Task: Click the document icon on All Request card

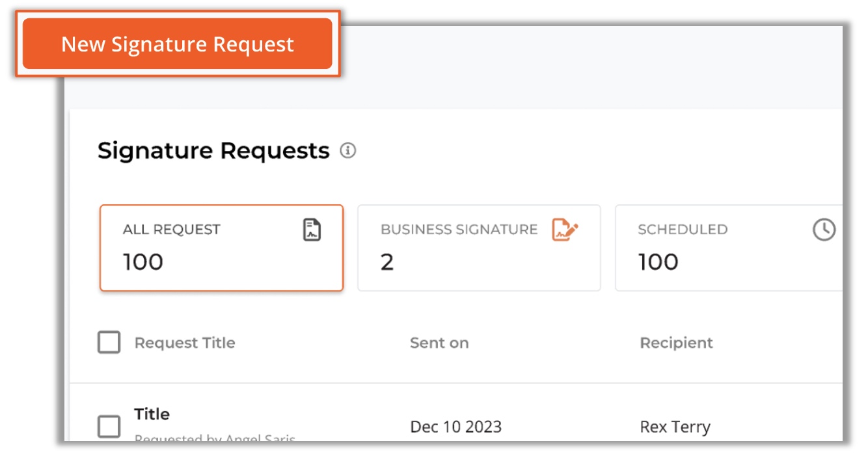Action: (312, 230)
